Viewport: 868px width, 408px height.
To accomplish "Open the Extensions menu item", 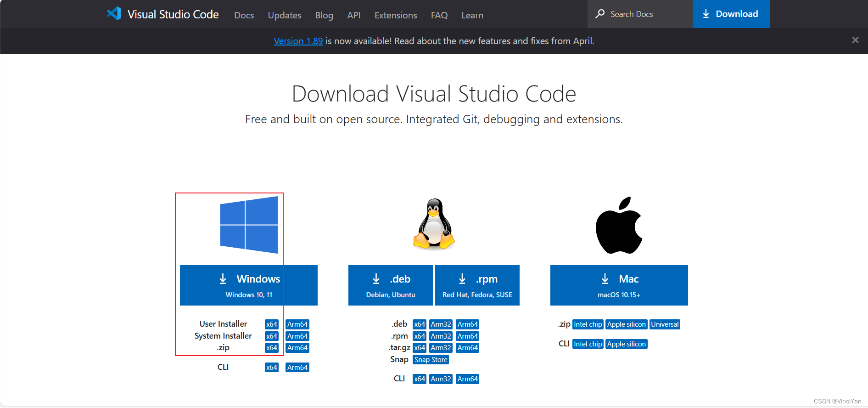I will [396, 15].
